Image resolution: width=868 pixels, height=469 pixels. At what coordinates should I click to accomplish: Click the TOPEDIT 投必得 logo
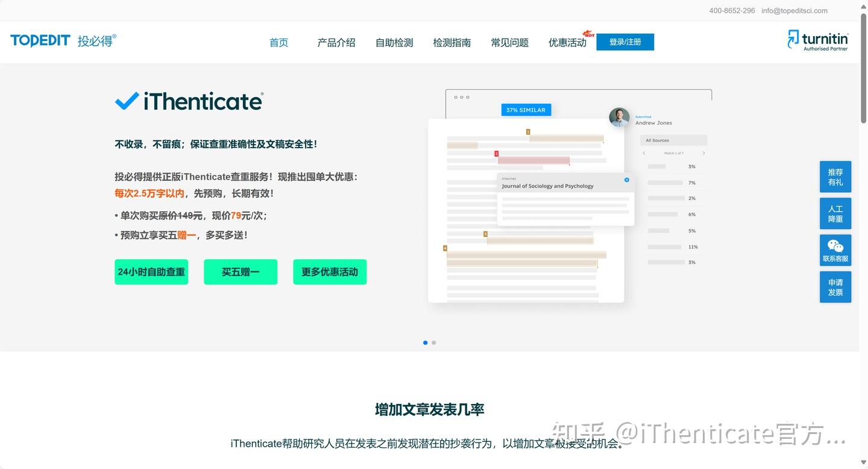(x=63, y=40)
